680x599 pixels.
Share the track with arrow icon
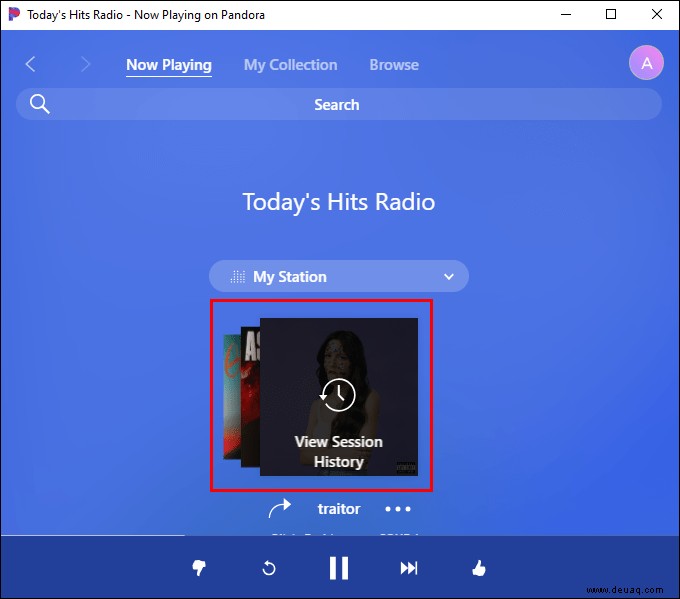(x=279, y=508)
